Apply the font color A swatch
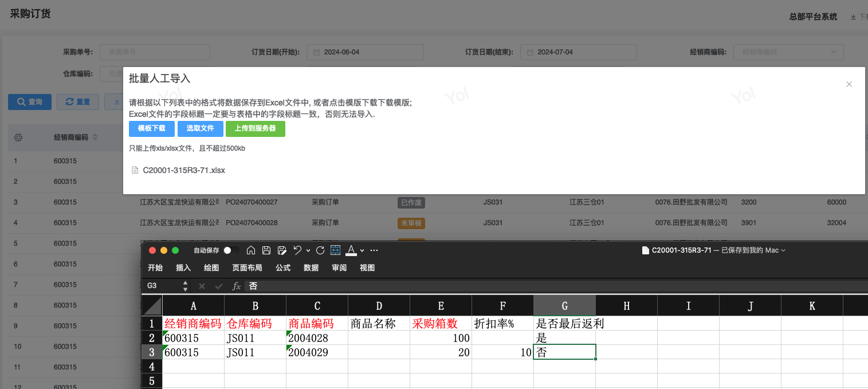Viewport: 868px width, 389px height. 351,250
